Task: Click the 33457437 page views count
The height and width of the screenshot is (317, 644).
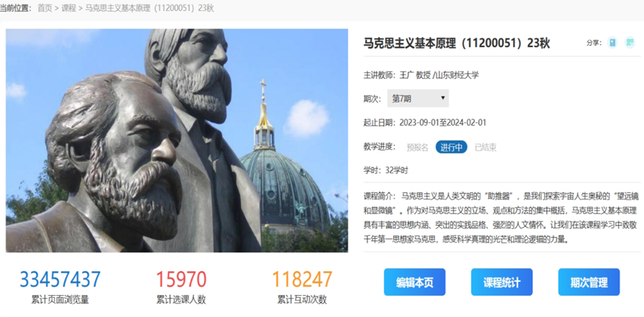Action: tap(60, 279)
